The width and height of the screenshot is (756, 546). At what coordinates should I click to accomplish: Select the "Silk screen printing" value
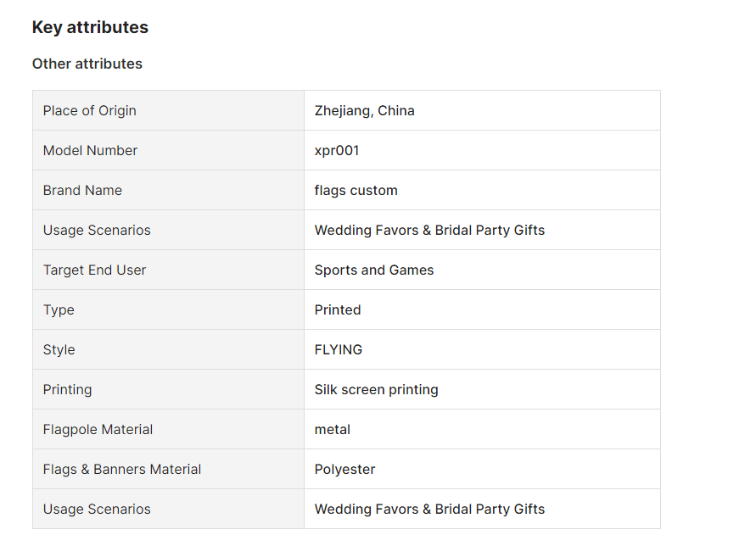coord(377,389)
